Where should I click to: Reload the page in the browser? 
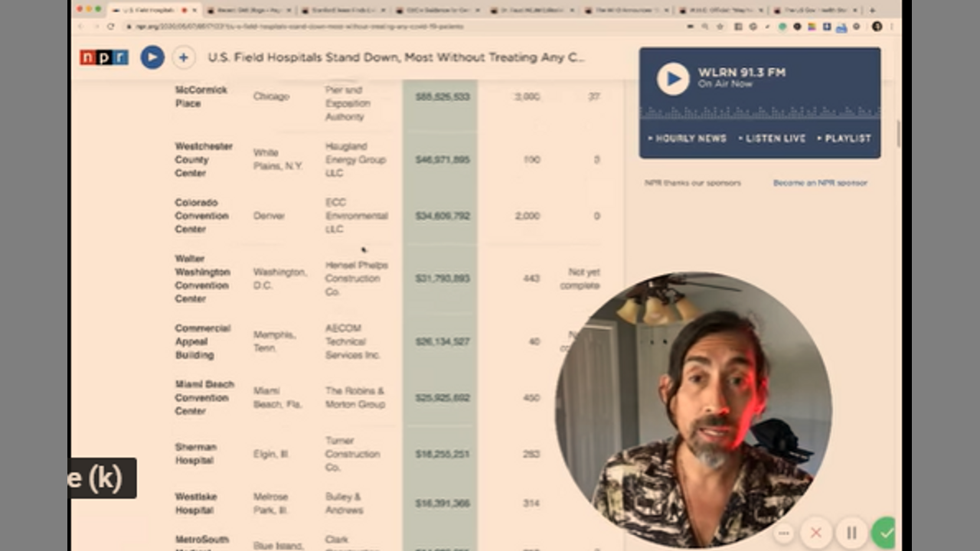pyautogui.click(x=111, y=26)
